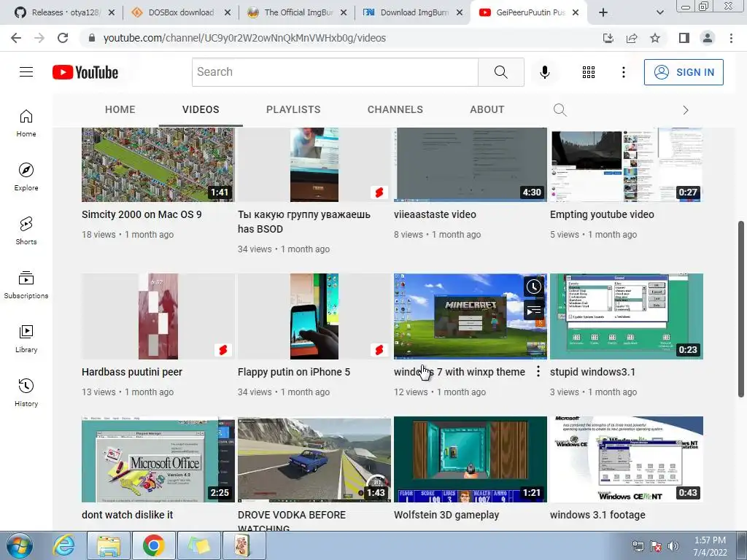Click the channel search magnifier icon
The image size is (747, 560).
pos(560,110)
